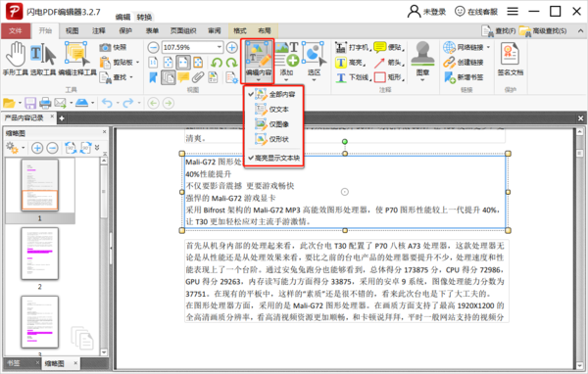The height and width of the screenshot is (374, 588).
Task: Toggle the thumbnails pane icon in ribbon
Action: pos(169,77)
